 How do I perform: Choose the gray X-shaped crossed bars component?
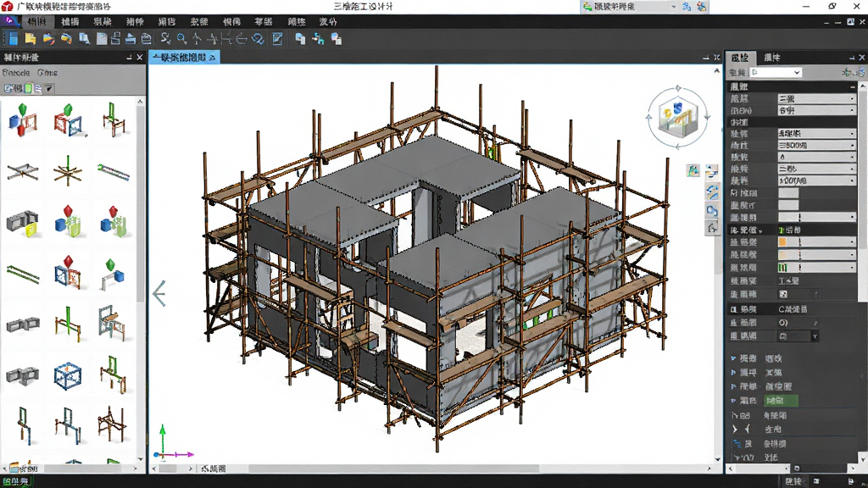pyautogui.click(x=23, y=171)
